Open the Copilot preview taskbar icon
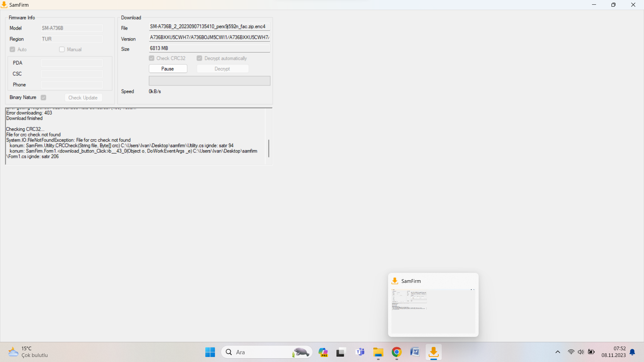This screenshot has width=644, height=362. pos(323,352)
